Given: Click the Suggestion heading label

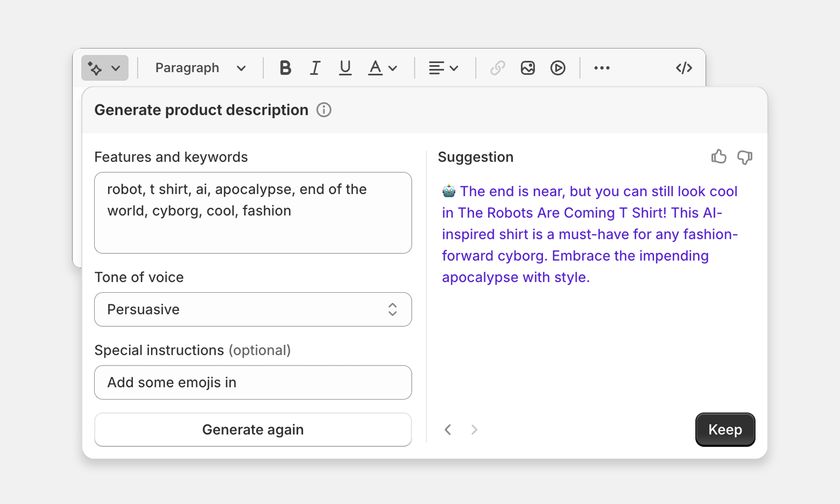Looking at the screenshot, I should click(x=476, y=157).
